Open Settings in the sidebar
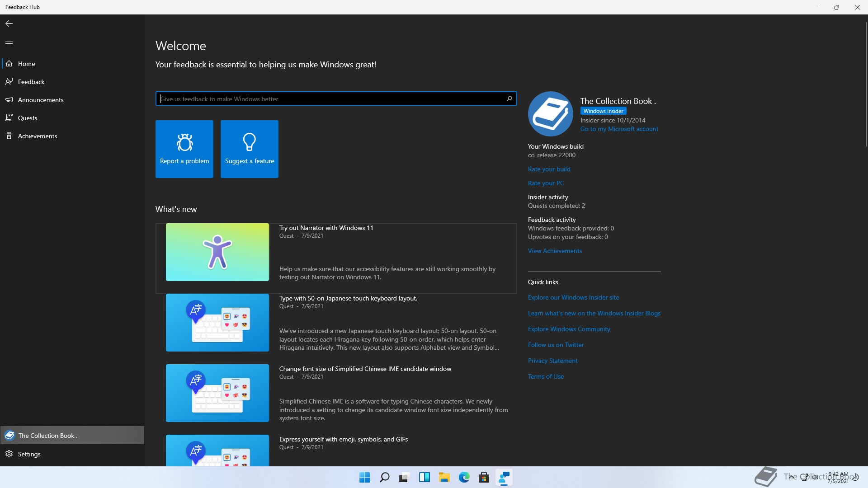The width and height of the screenshot is (868, 488). [x=72, y=454]
